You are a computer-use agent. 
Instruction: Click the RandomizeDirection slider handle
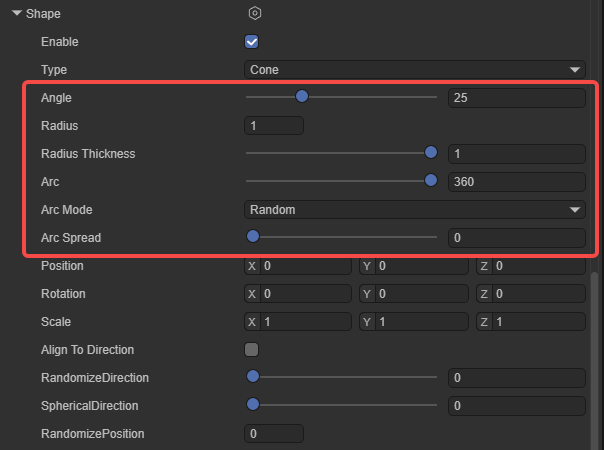(253, 377)
